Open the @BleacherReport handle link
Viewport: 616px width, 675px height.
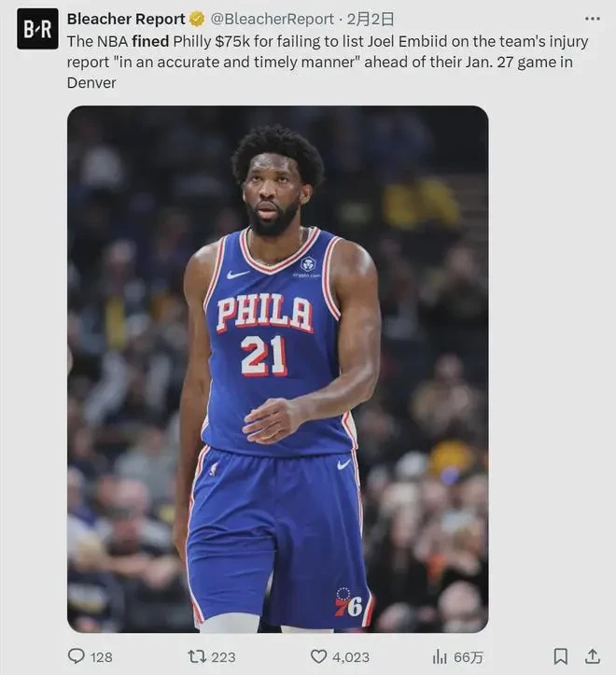point(272,19)
